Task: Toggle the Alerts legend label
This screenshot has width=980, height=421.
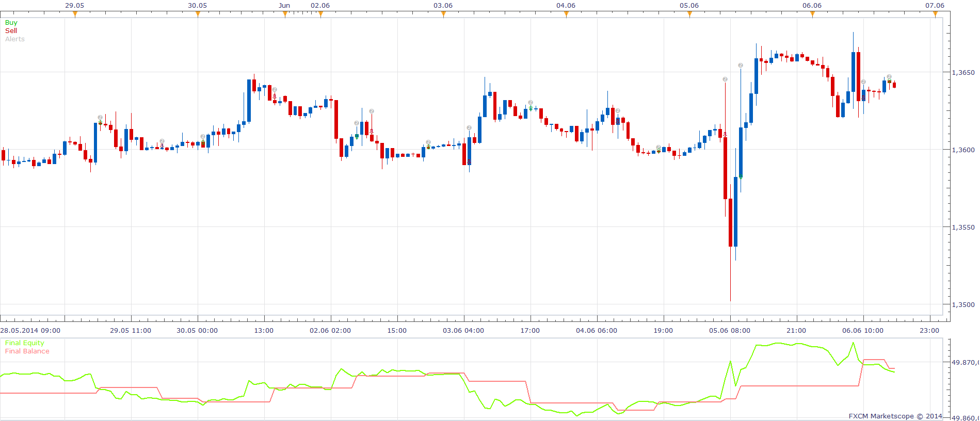Action: coord(15,39)
